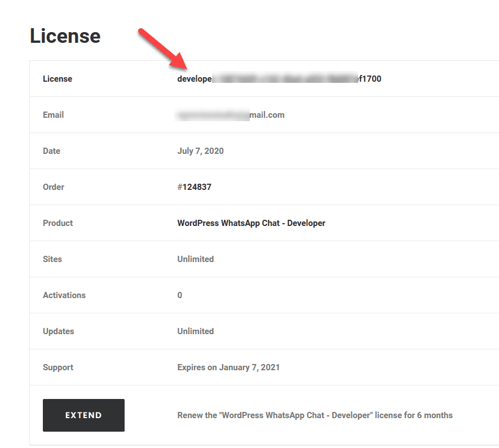Click the 'Date' row label
The width and height of the screenshot is (499, 448).
[51, 150]
